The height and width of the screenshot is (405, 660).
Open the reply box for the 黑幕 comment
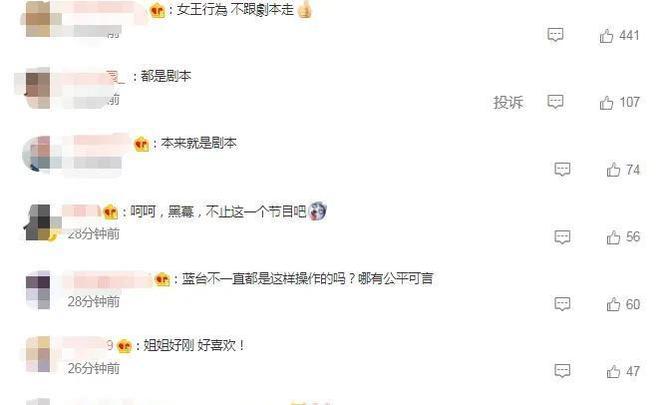[562, 237]
